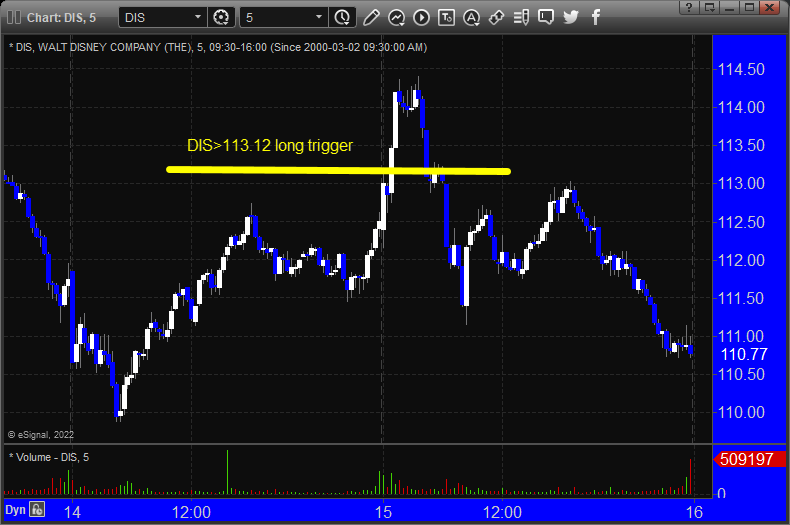Open the help question-mark button
Image resolution: width=790 pixels, height=525 pixels.
pyautogui.click(x=689, y=7)
